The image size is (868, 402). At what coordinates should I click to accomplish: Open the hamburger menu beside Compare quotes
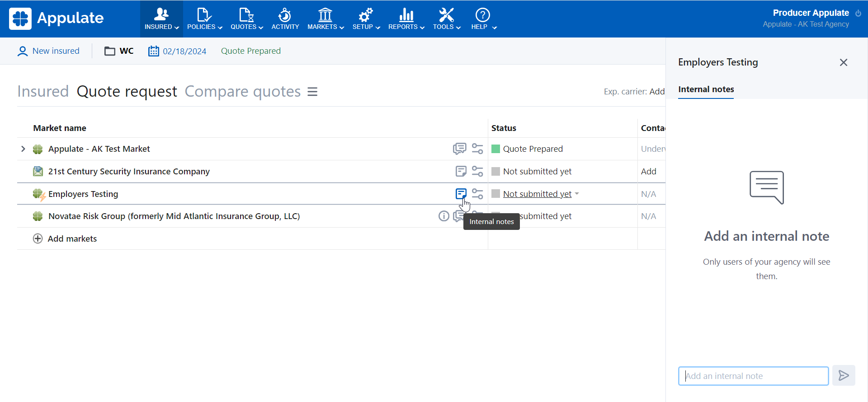tap(312, 92)
